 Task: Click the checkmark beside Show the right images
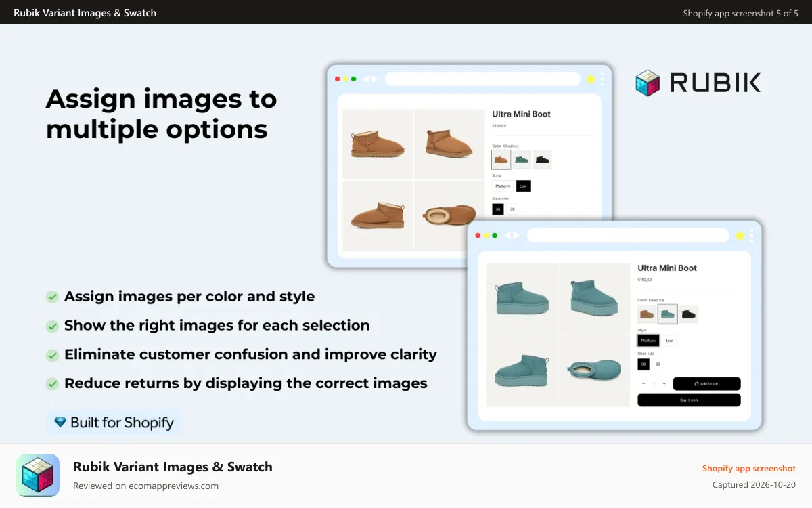52,326
